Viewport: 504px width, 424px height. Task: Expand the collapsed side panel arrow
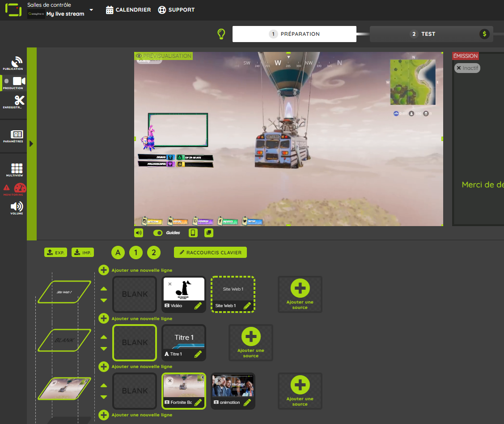(31, 143)
